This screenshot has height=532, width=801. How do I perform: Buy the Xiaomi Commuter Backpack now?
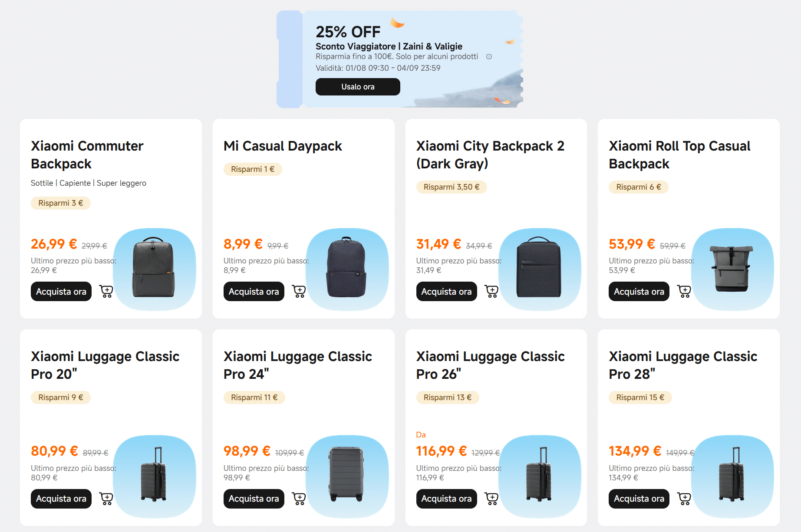tap(61, 292)
